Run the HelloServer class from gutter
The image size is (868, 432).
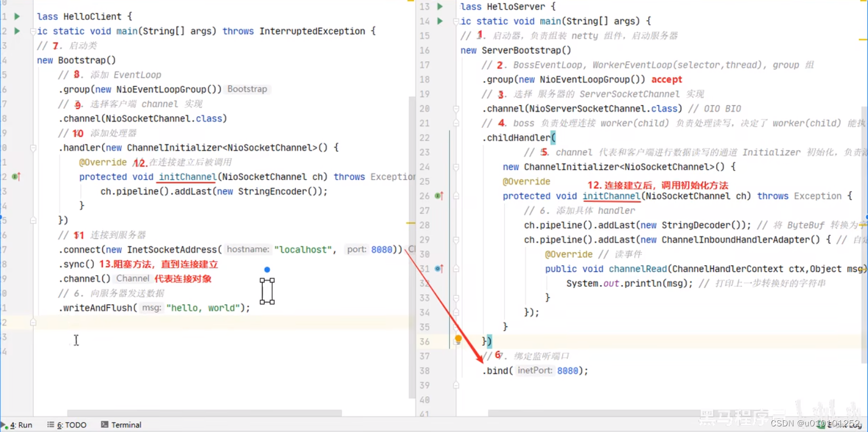440,6
